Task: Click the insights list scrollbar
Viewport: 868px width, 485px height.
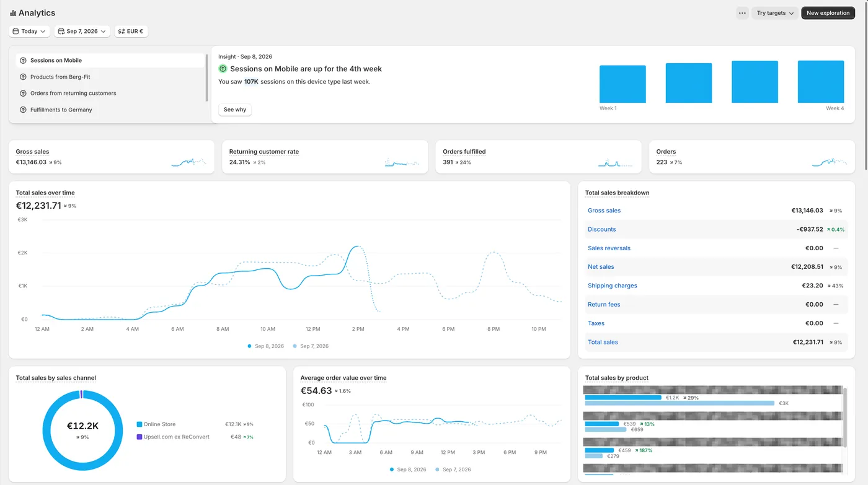Action: click(x=206, y=77)
